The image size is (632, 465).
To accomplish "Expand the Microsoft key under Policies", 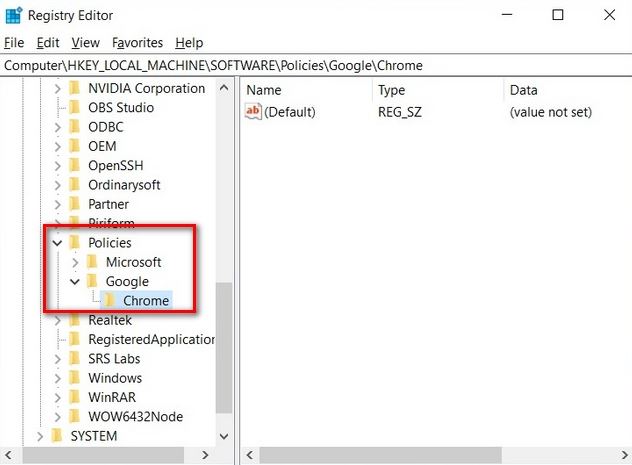I will 75,262.
